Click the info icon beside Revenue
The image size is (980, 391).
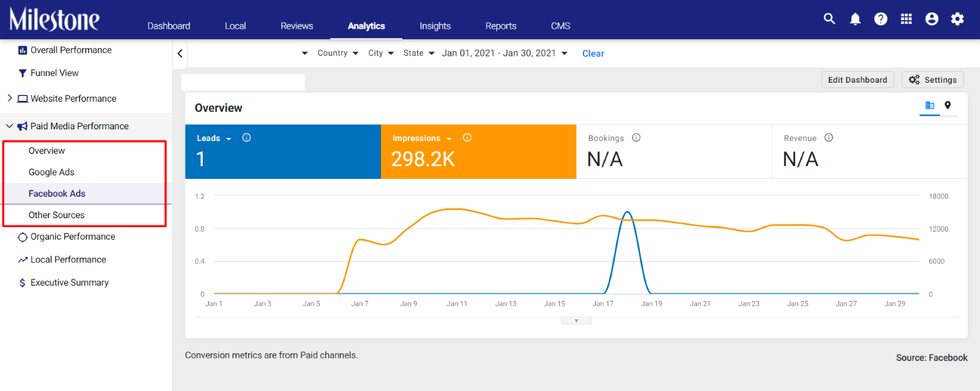(829, 138)
